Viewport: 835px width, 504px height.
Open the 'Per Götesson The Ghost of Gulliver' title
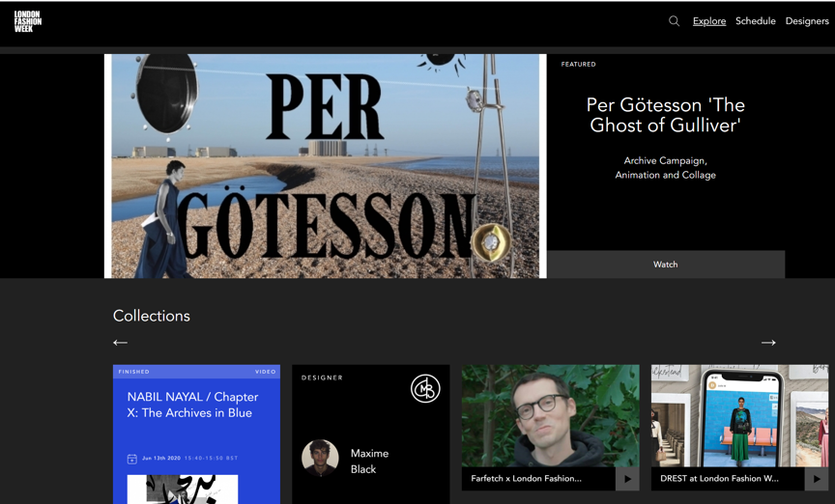(665, 115)
